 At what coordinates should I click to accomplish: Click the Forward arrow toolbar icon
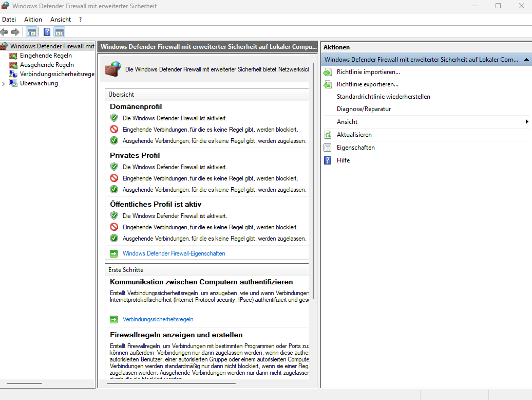[x=15, y=32]
